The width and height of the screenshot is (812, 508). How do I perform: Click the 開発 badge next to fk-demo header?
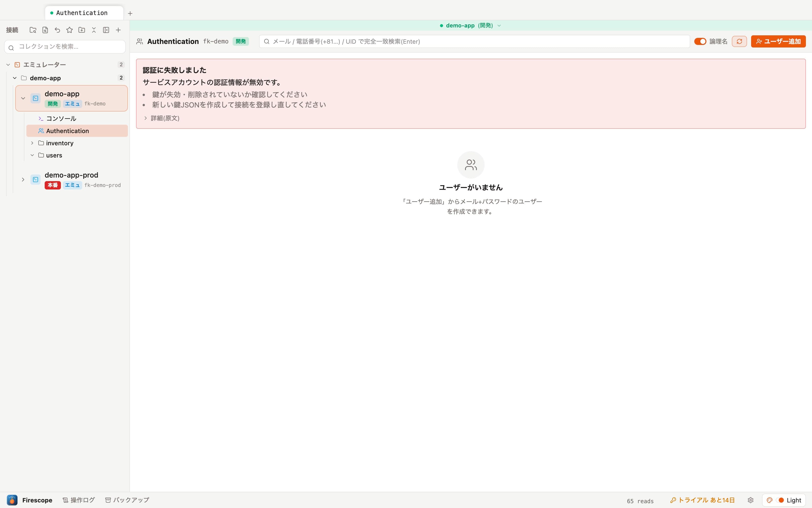point(241,41)
